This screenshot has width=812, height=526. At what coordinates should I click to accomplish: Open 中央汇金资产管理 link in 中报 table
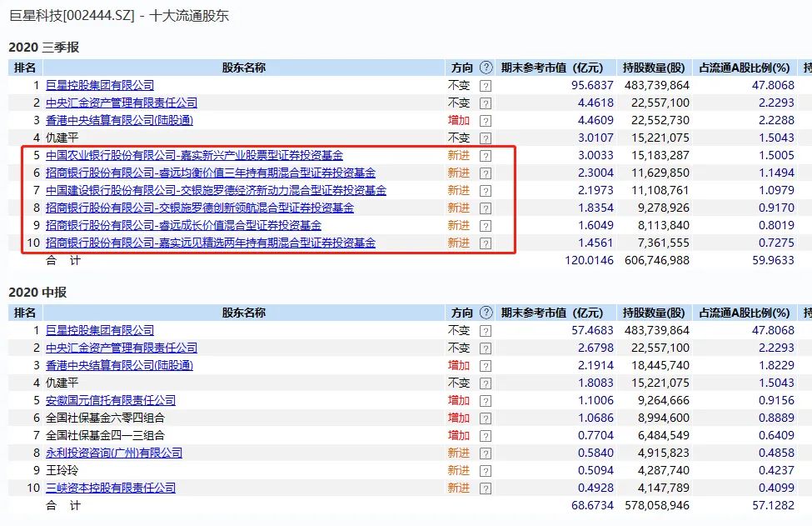click(122, 348)
